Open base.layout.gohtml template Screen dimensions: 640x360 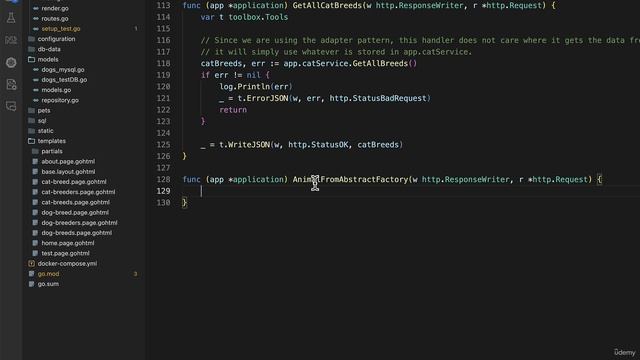pos(68,172)
